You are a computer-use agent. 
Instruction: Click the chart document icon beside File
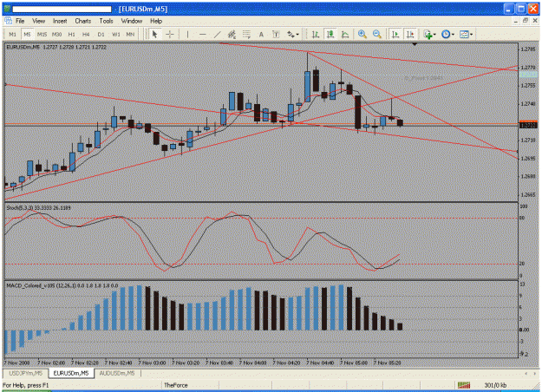click(x=8, y=21)
